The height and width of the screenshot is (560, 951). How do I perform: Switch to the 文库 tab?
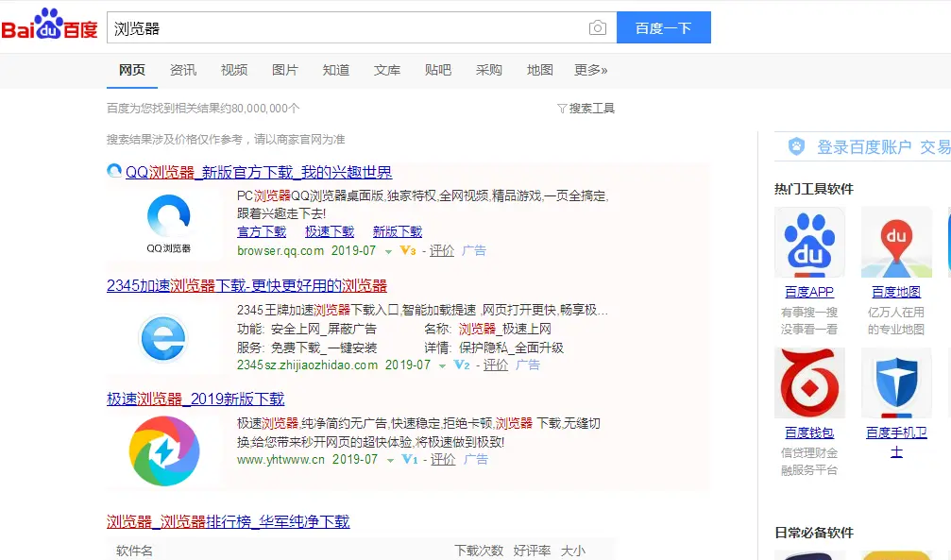click(x=386, y=70)
